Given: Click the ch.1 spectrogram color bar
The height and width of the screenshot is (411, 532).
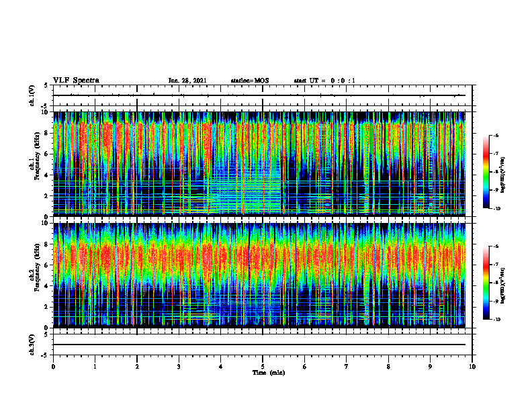Looking at the screenshot, I should tap(486, 172).
